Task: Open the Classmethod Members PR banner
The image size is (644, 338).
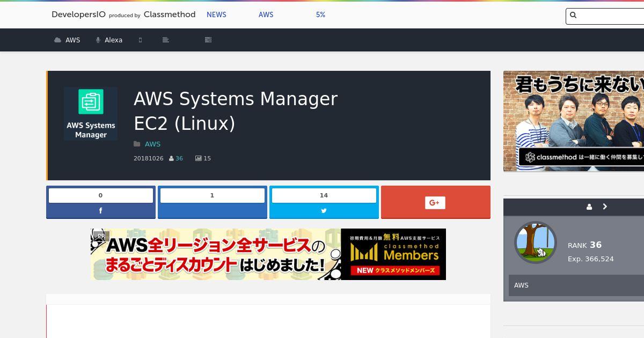Action: click(x=268, y=254)
